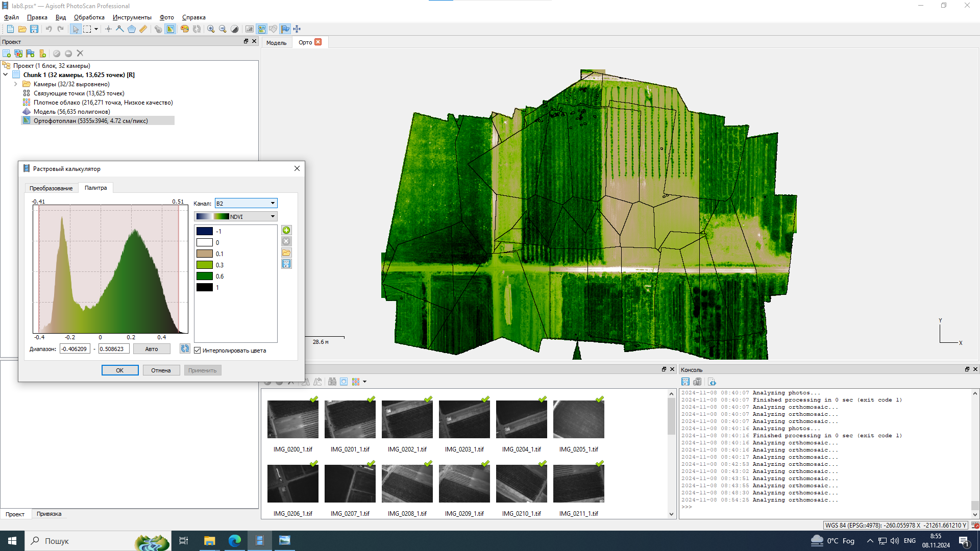The image size is (980, 551).
Task: Click the green add color button in palette
Action: pyautogui.click(x=286, y=231)
